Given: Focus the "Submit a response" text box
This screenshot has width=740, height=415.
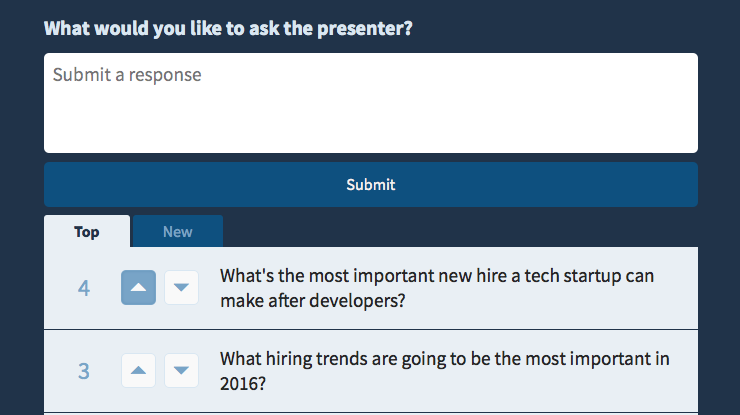Looking at the screenshot, I should [x=371, y=103].
